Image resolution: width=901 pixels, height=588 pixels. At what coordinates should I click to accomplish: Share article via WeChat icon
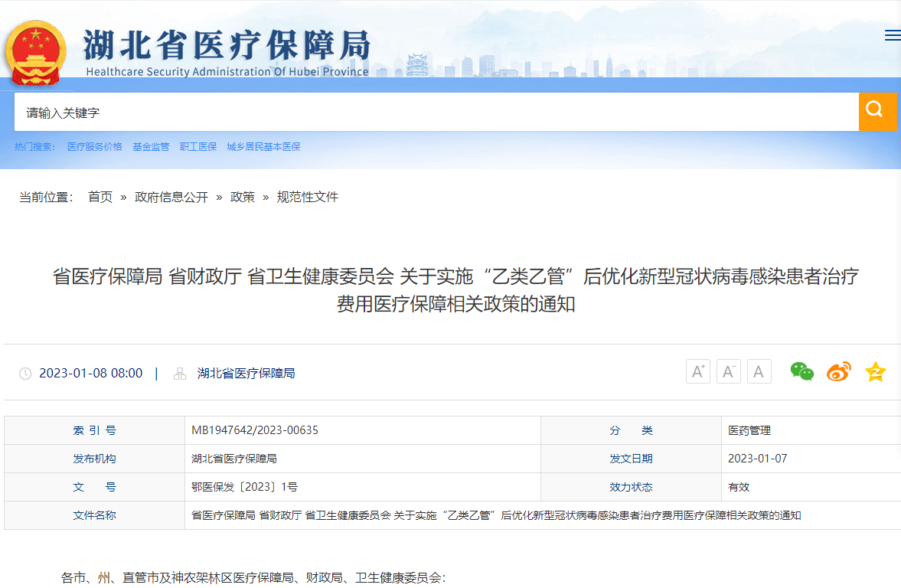pyautogui.click(x=801, y=372)
